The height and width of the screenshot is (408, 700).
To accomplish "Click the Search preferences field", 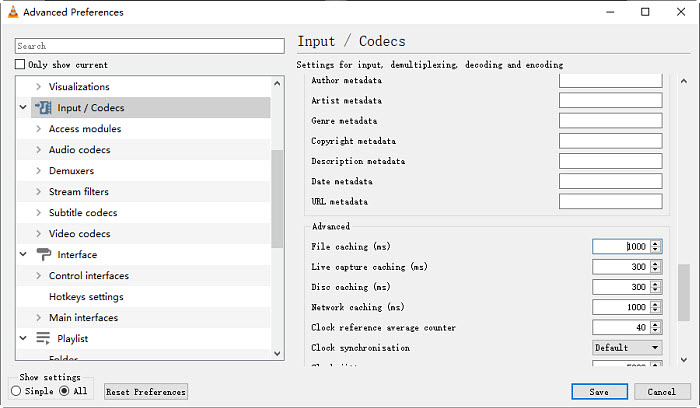I will click(x=150, y=46).
